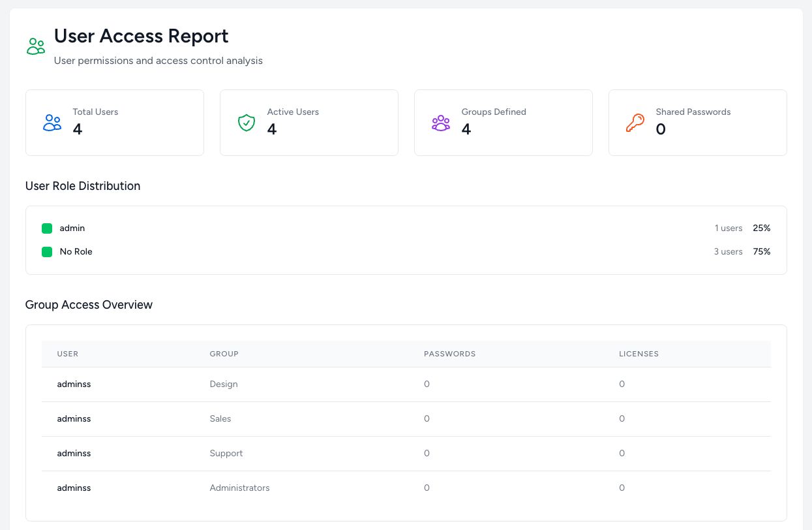Select the Support group cell
The image size is (812, 530).
point(226,454)
